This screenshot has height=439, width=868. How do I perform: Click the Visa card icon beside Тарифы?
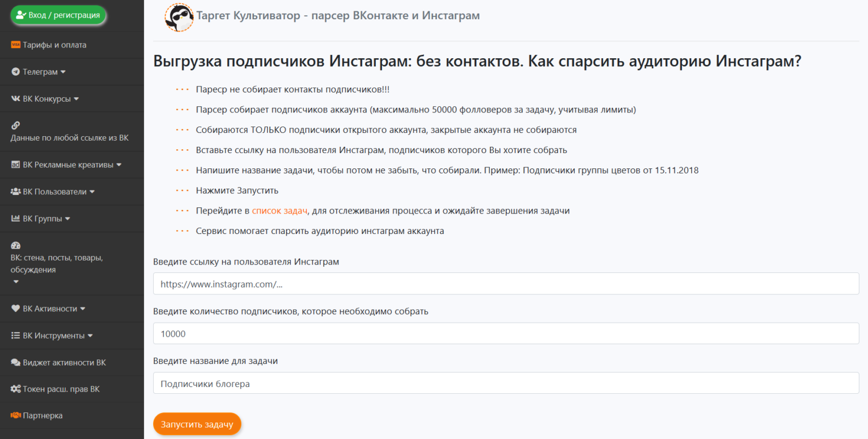coord(16,45)
